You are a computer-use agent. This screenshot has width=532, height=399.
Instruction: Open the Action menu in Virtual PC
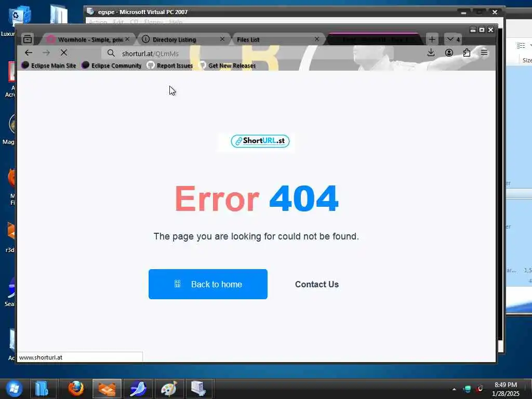click(98, 22)
